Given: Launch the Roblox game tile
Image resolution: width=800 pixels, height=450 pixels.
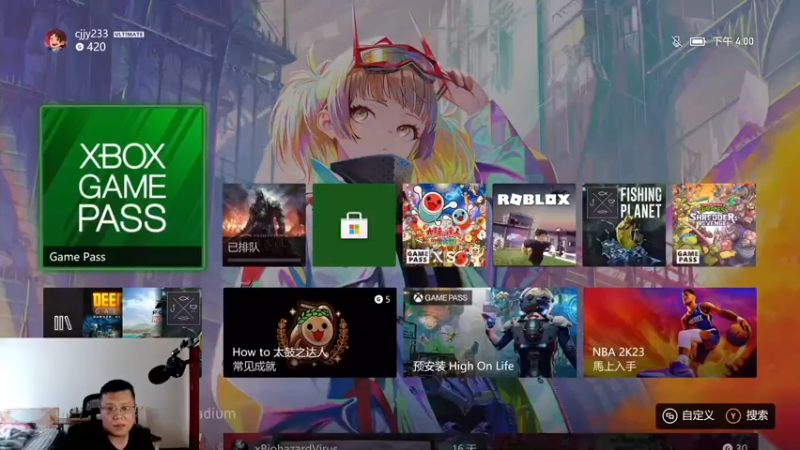Looking at the screenshot, I should tap(534, 225).
